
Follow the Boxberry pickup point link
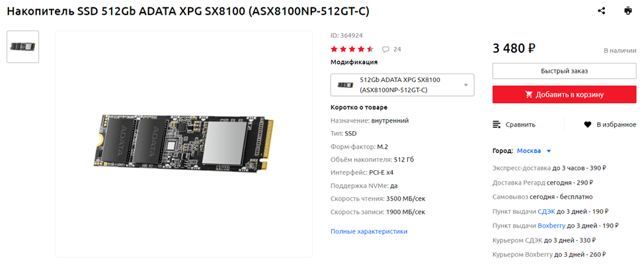point(551,226)
